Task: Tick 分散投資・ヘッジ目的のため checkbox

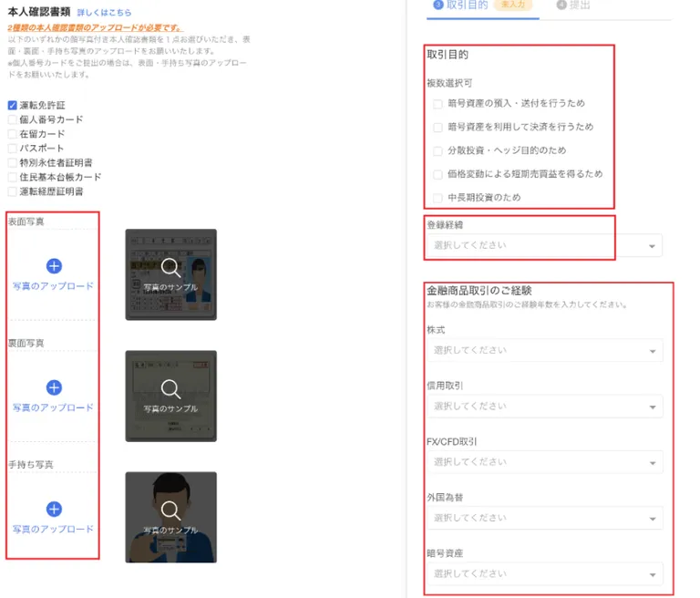Action: [437, 151]
